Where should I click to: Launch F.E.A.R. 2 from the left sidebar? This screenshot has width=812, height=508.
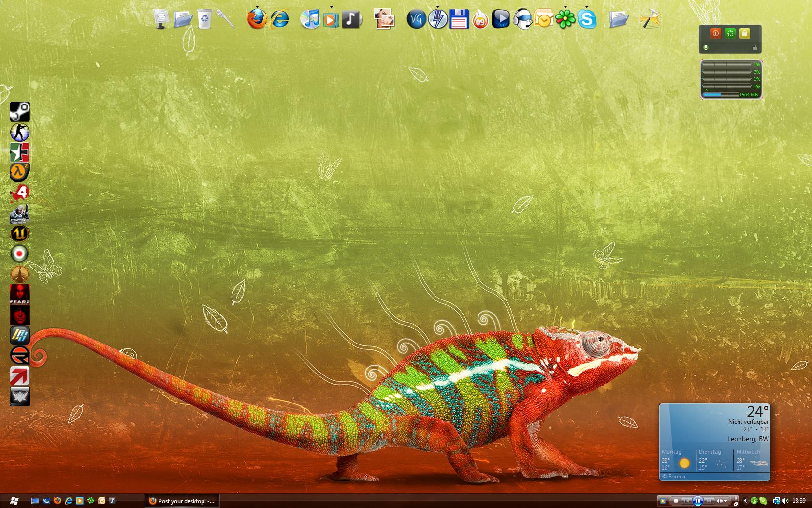click(20, 295)
